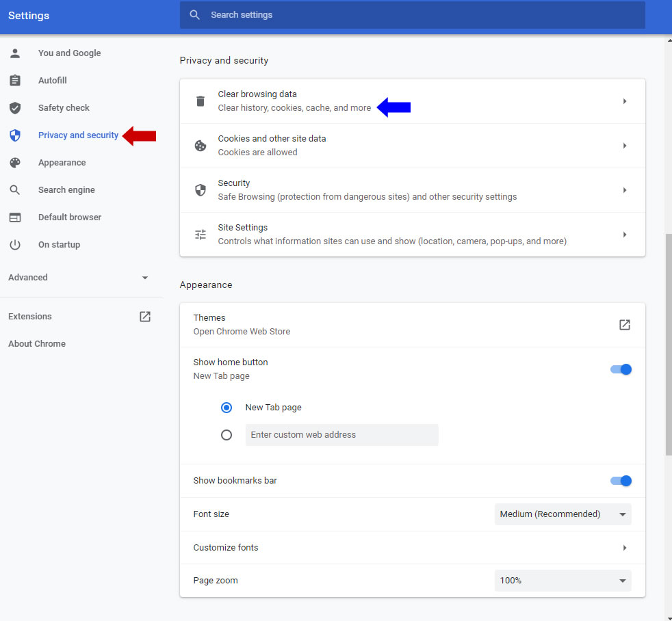Select the custom web address radio button
The height and width of the screenshot is (621, 672).
(x=227, y=435)
